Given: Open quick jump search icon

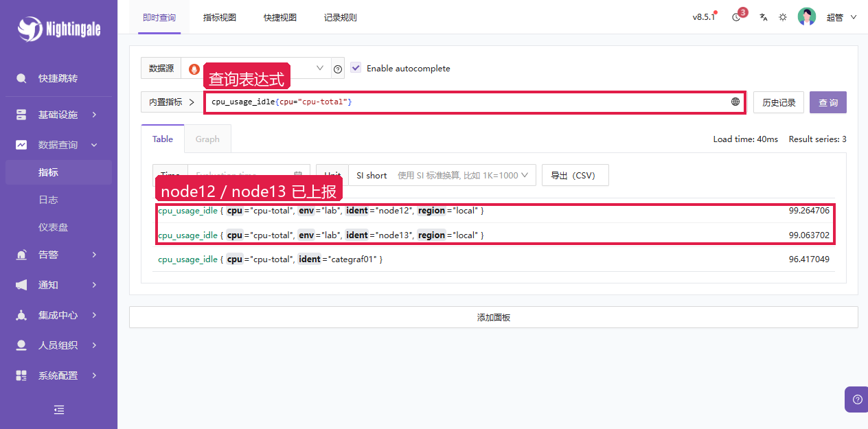Looking at the screenshot, I should 22,78.
